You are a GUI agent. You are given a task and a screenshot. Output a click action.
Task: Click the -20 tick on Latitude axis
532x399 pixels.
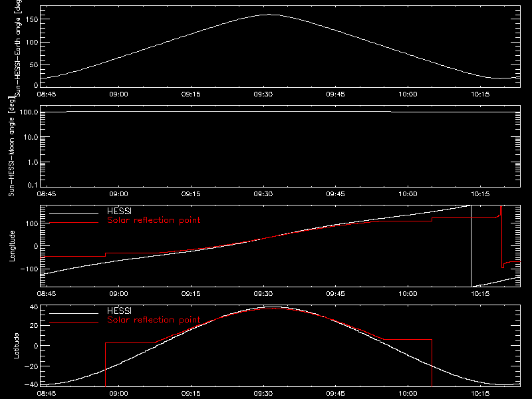32,366
